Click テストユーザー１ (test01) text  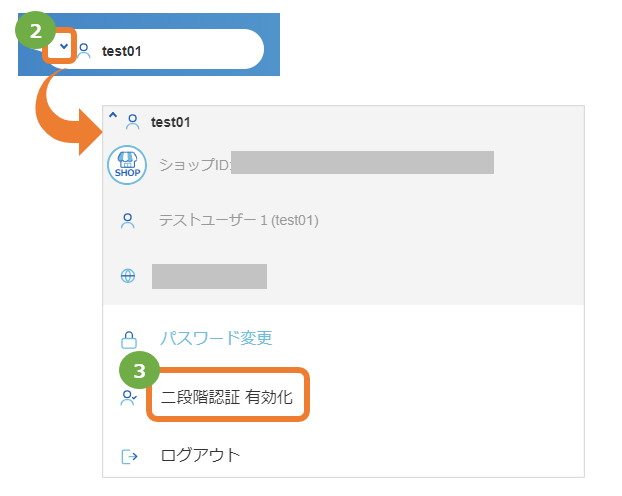tap(239, 220)
